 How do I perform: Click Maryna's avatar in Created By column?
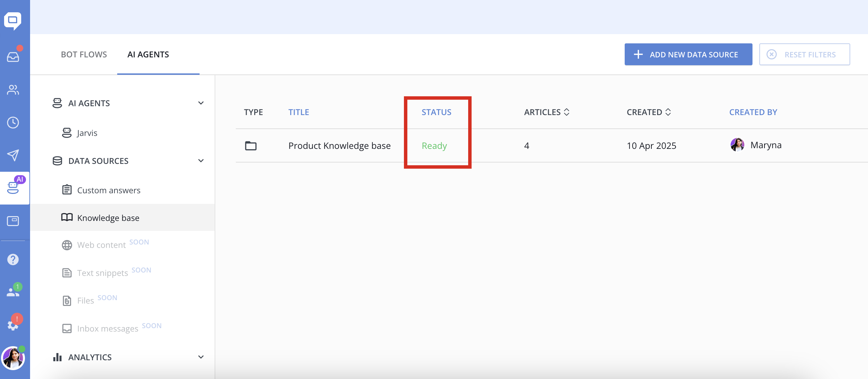pos(737,145)
